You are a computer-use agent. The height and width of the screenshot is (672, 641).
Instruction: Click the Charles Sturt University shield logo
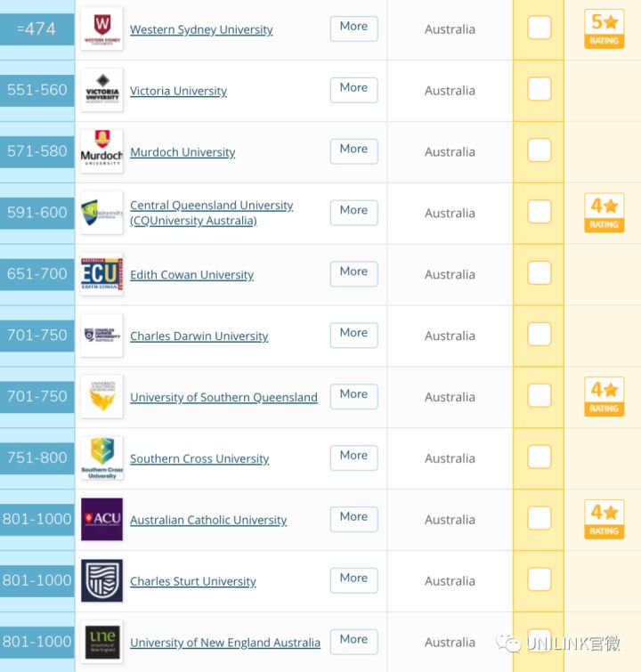[102, 580]
